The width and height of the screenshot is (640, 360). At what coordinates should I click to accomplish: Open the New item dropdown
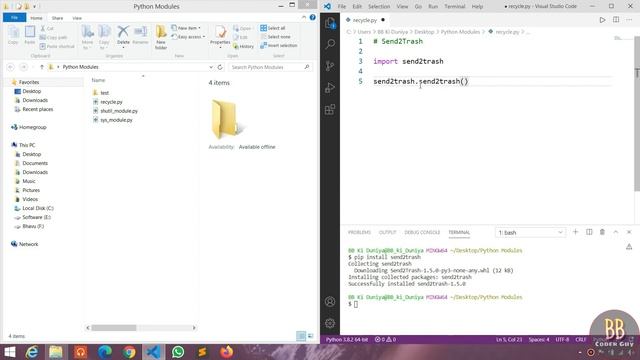pos(186,28)
